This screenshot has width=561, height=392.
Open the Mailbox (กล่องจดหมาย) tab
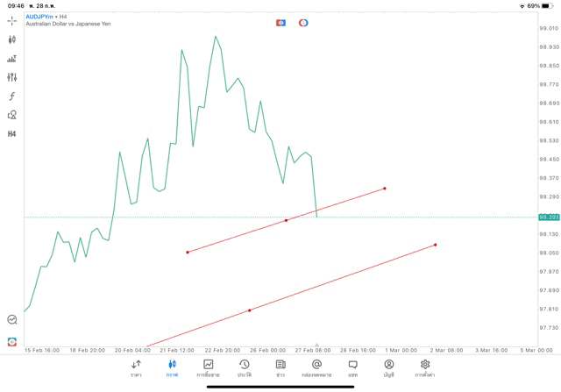(x=316, y=368)
